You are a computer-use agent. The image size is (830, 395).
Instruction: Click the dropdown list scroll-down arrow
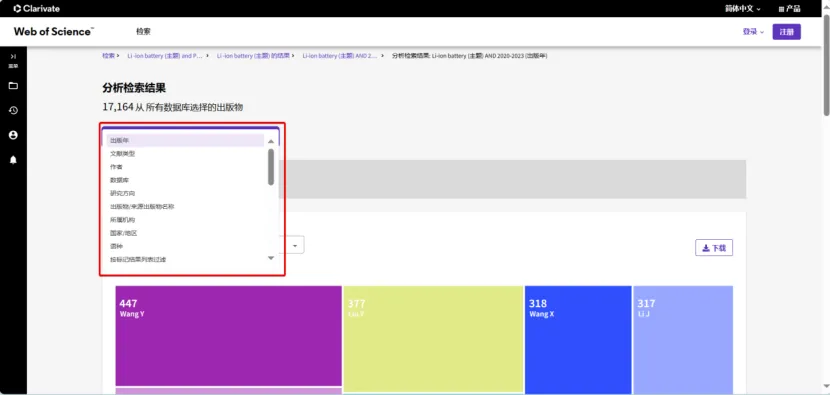point(271,258)
